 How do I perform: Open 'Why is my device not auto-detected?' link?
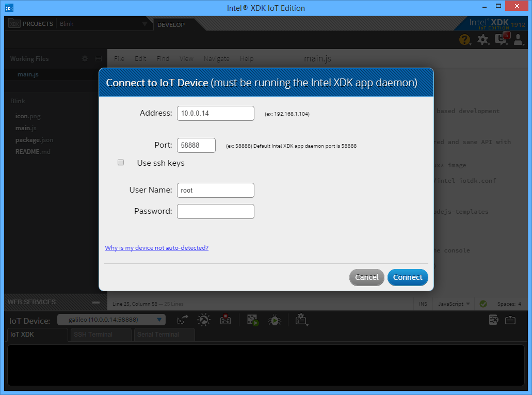(156, 248)
